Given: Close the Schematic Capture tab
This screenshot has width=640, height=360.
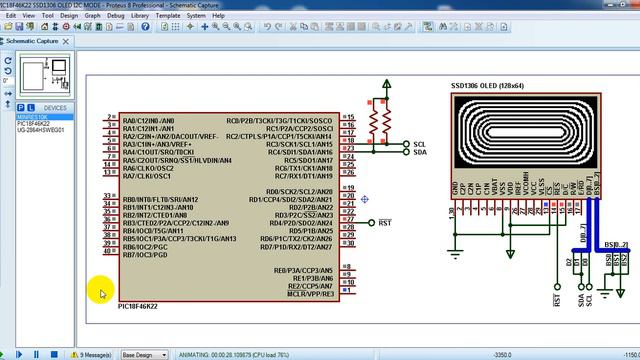Looking at the screenshot, I should (x=66, y=41).
